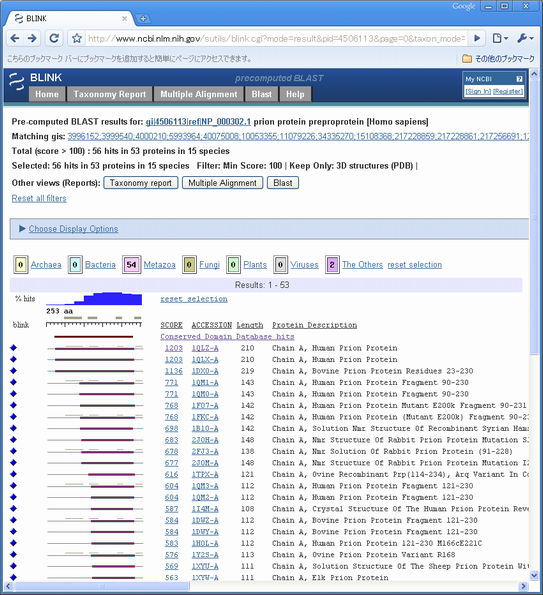Open the Taxonomy Report tab

(x=110, y=94)
